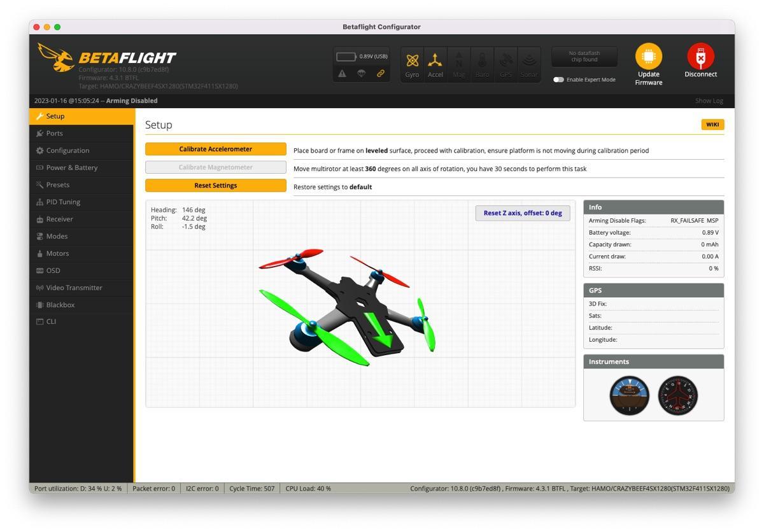Click the Port utilization status entry
764x532 pixels.
(x=78, y=489)
